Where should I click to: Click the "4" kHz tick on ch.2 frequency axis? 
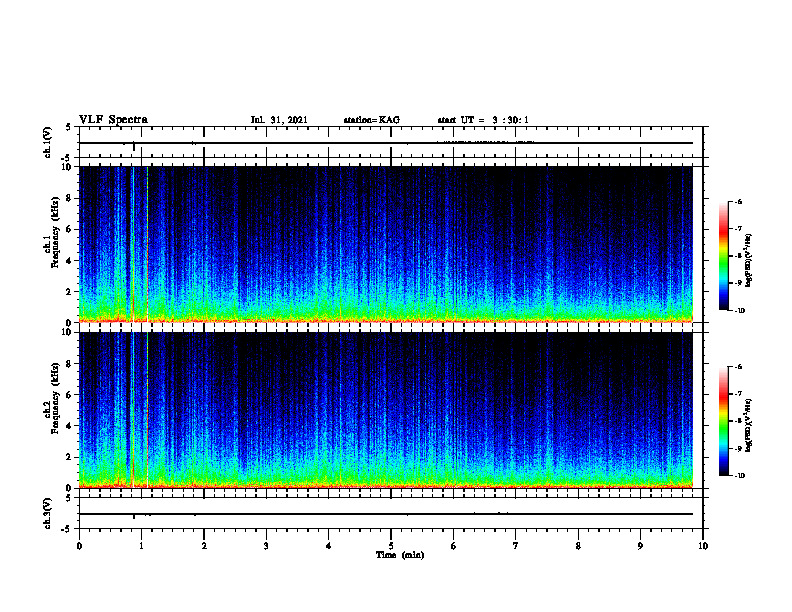coord(70,426)
